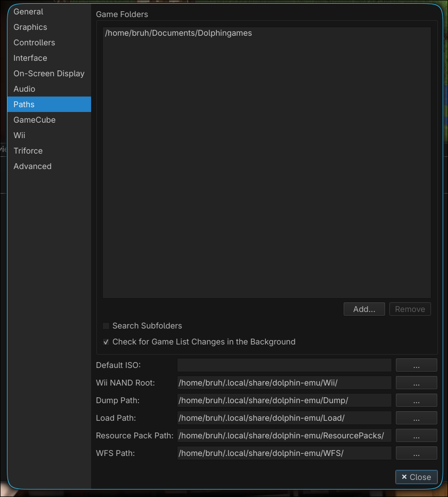The height and width of the screenshot is (497, 448).
Task: Click the Dump Path input field
Action: [x=284, y=400]
